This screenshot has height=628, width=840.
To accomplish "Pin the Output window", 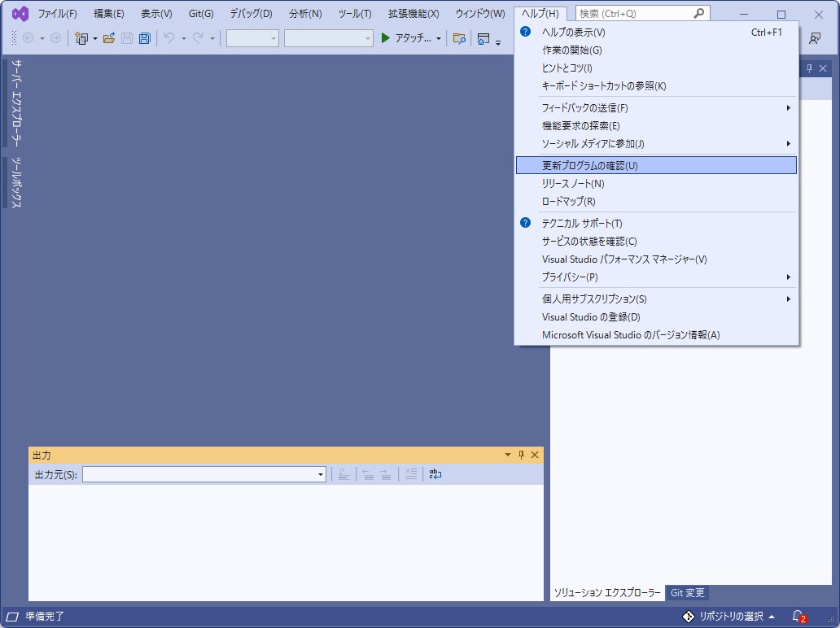I will tap(521, 455).
